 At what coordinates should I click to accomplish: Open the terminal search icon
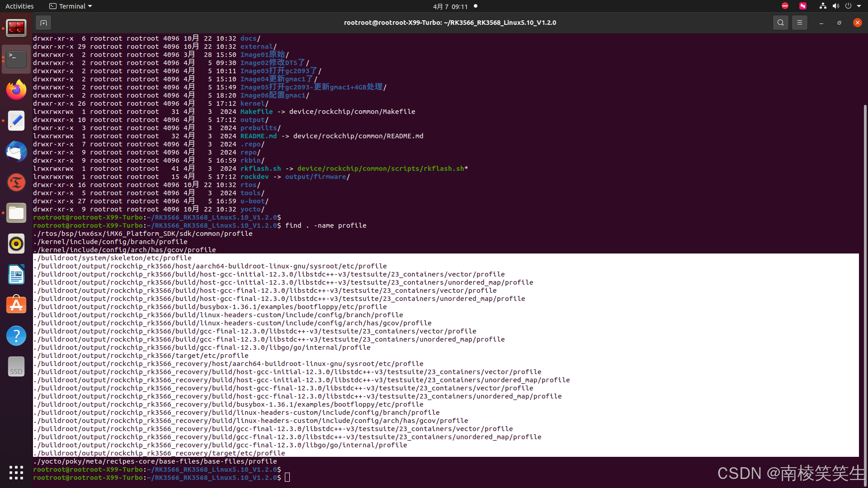click(780, 23)
